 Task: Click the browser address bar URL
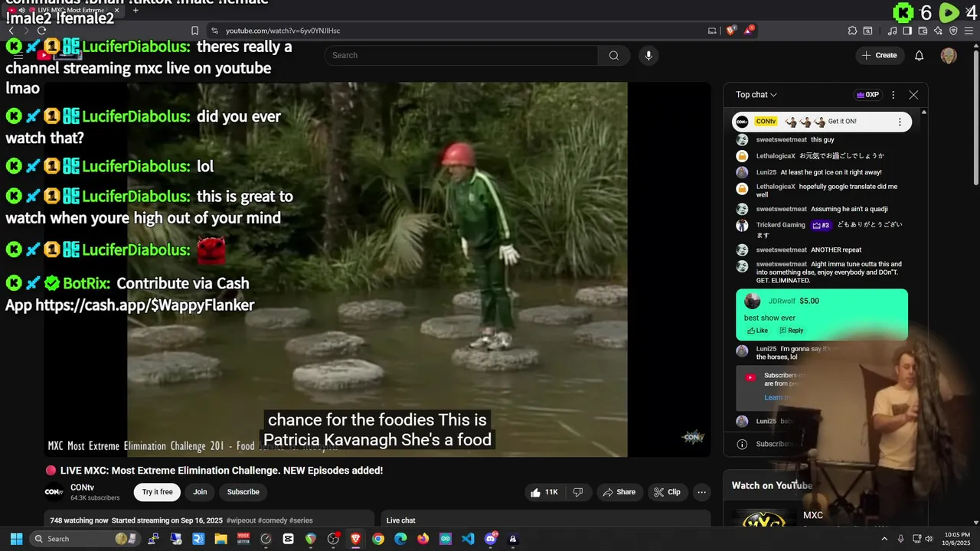[283, 31]
